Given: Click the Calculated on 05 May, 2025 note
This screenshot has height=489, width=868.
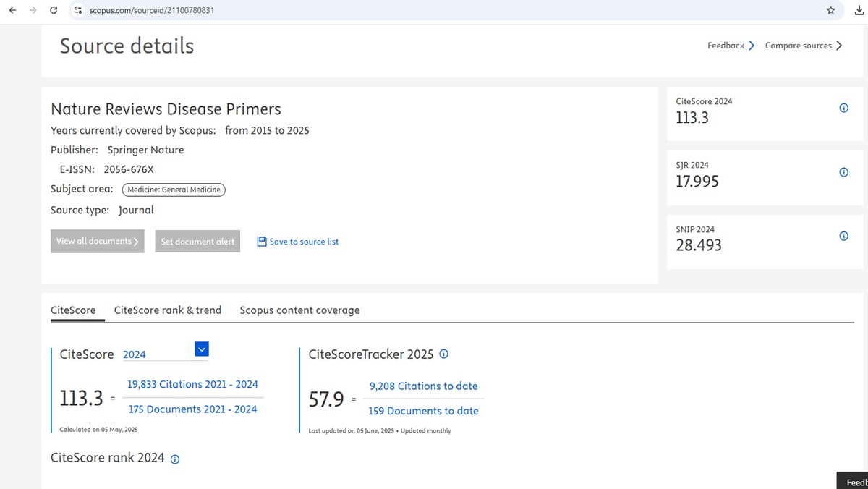Looking at the screenshot, I should (x=98, y=430).
